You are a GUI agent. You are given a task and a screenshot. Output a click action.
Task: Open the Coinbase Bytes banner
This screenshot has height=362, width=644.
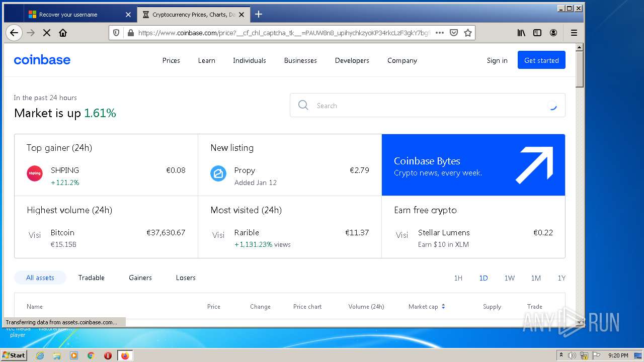473,165
